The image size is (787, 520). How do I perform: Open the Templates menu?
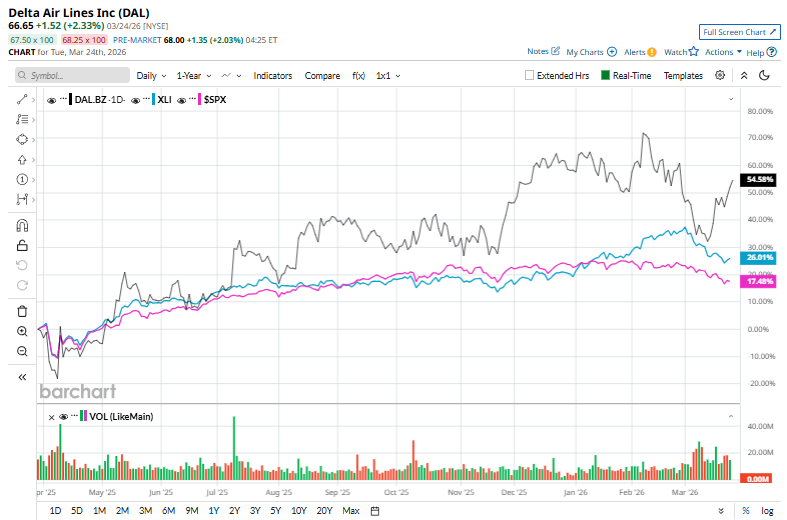point(683,75)
